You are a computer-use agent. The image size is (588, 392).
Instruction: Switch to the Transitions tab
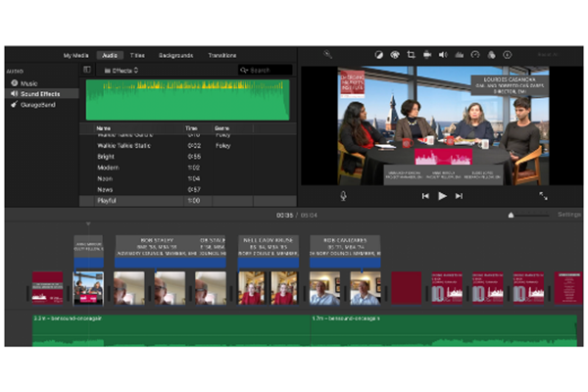click(221, 55)
